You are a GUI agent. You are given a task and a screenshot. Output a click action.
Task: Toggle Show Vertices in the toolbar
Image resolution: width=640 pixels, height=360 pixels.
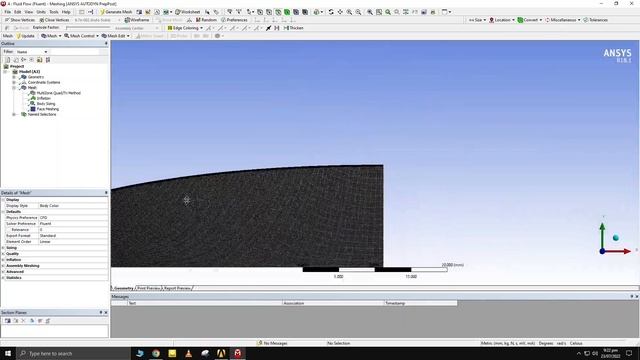pyautogui.click(x=20, y=20)
